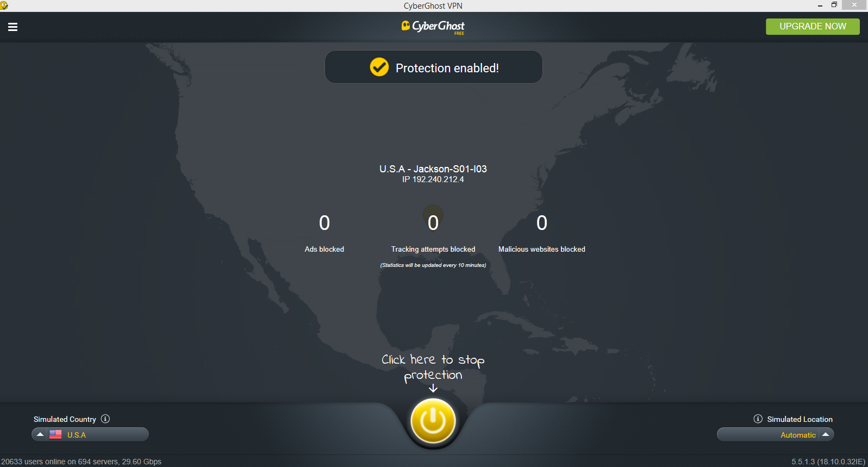
Task: Click the yellow checkmark protection icon
Action: click(379, 67)
